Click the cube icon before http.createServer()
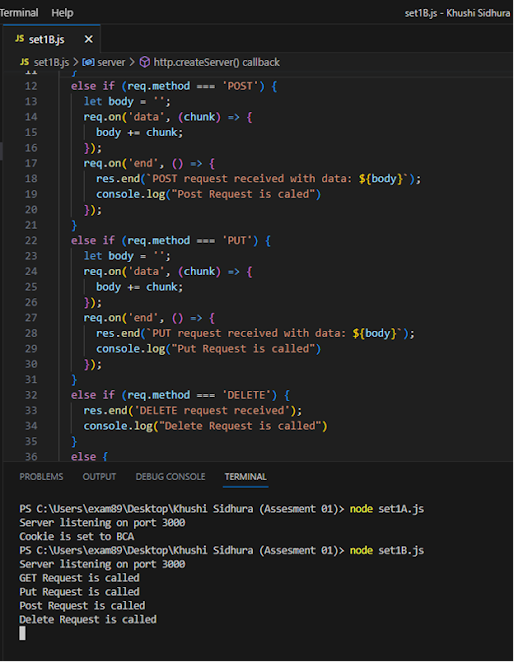This screenshot has height=662, width=514. point(145,62)
